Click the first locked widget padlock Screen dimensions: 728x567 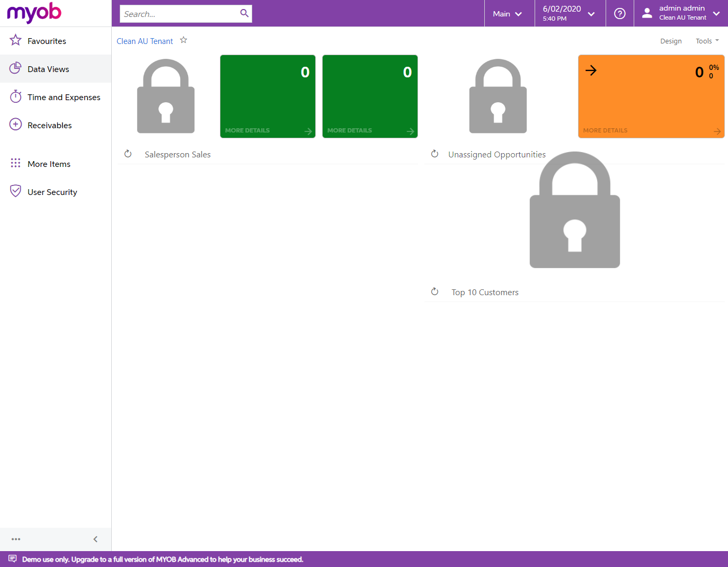click(x=166, y=96)
